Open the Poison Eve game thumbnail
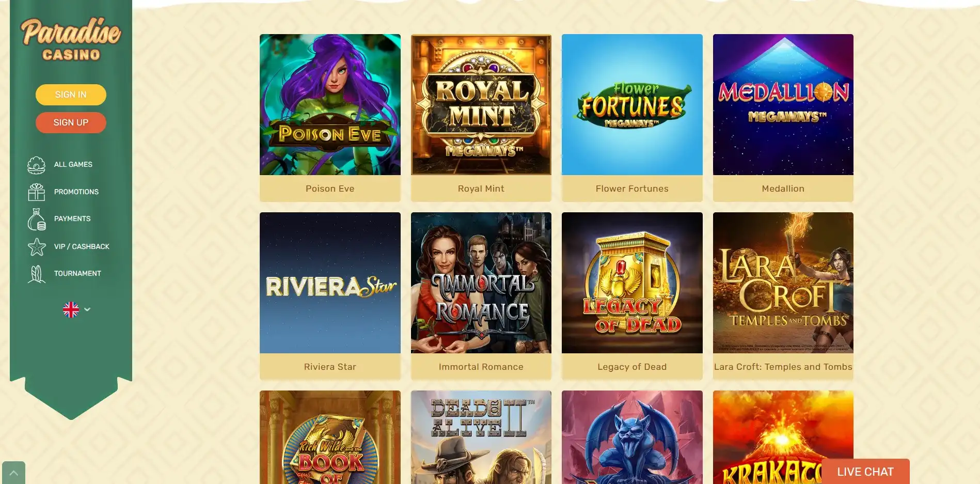Image resolution: width=980 pixels, height=484 pixels. tap(330, 104)
